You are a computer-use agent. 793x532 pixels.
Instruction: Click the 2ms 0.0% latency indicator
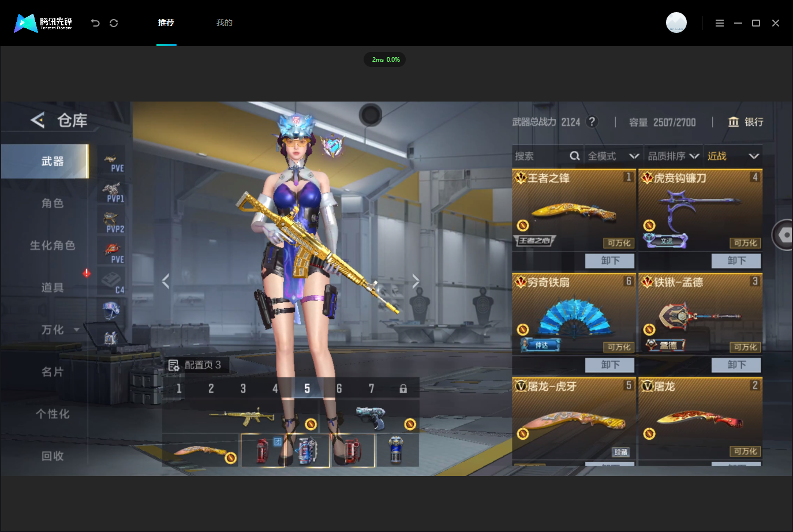point(385,59)
